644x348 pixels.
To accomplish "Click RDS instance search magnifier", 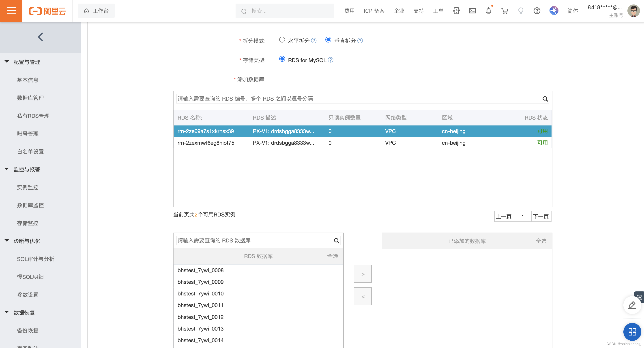I will pyautogui.click(x=545, y=99).
